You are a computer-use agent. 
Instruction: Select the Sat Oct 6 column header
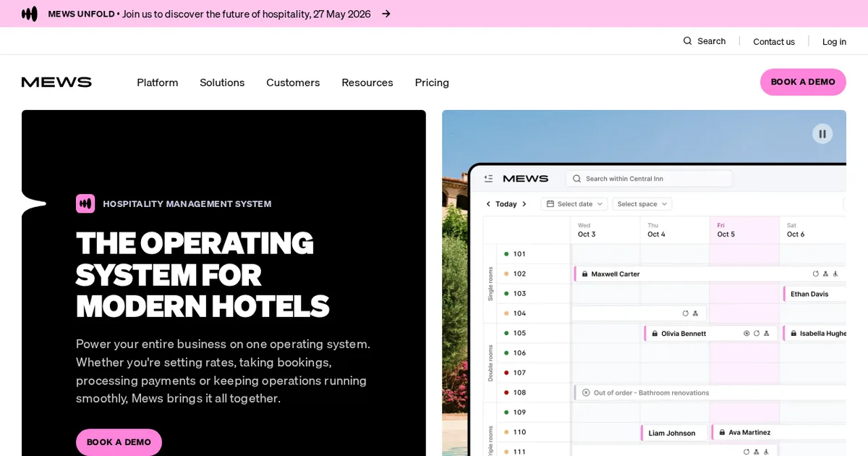[814, 229]
